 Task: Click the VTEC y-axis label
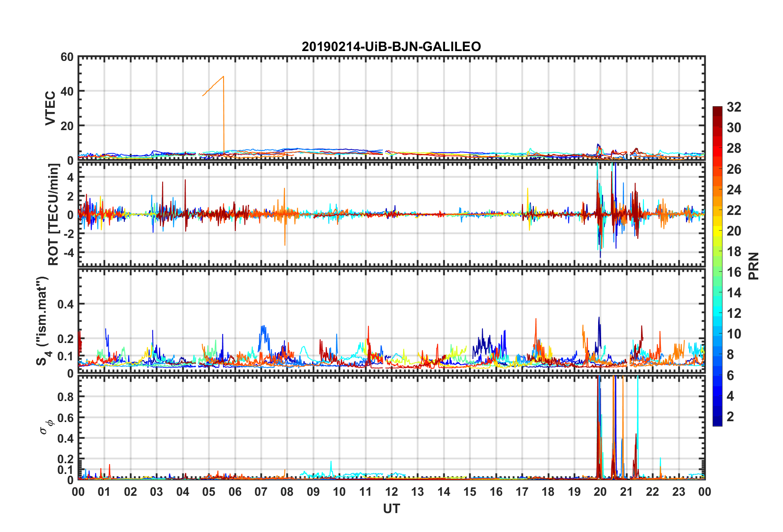tap(50, 108)
